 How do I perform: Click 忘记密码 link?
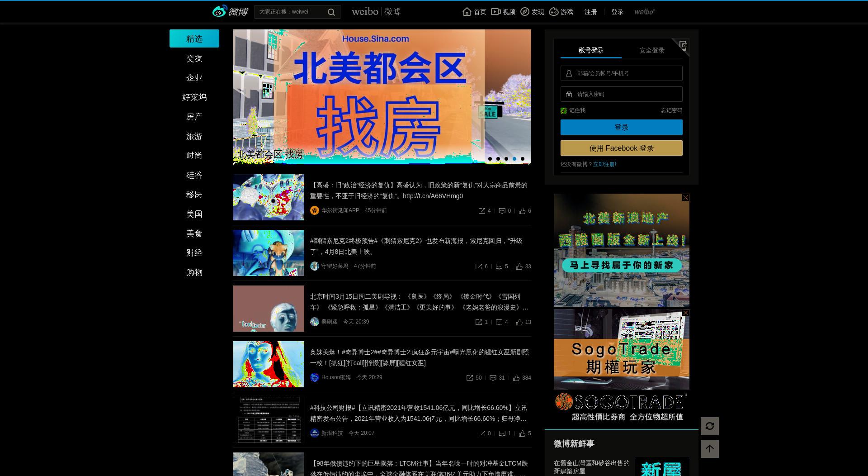(671, 110)
